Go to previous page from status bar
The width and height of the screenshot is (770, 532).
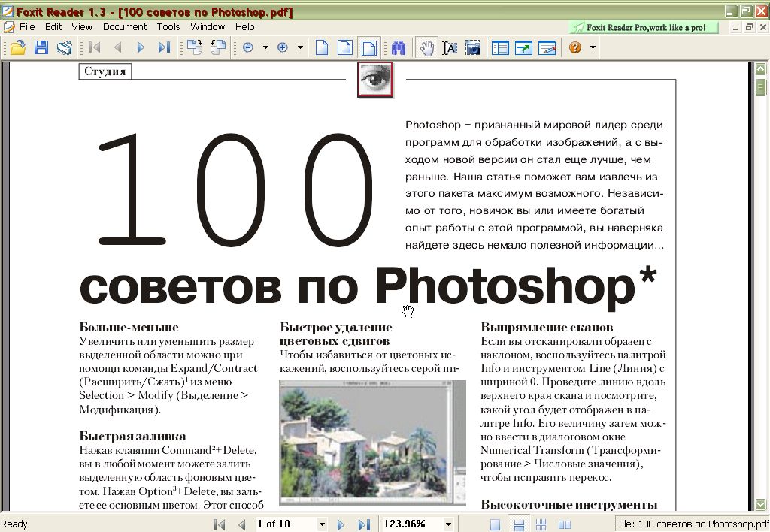coord(241,524)
